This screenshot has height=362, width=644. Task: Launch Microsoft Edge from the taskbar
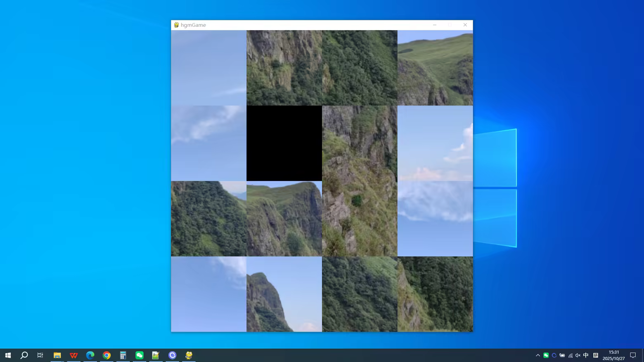coord(90,355)
